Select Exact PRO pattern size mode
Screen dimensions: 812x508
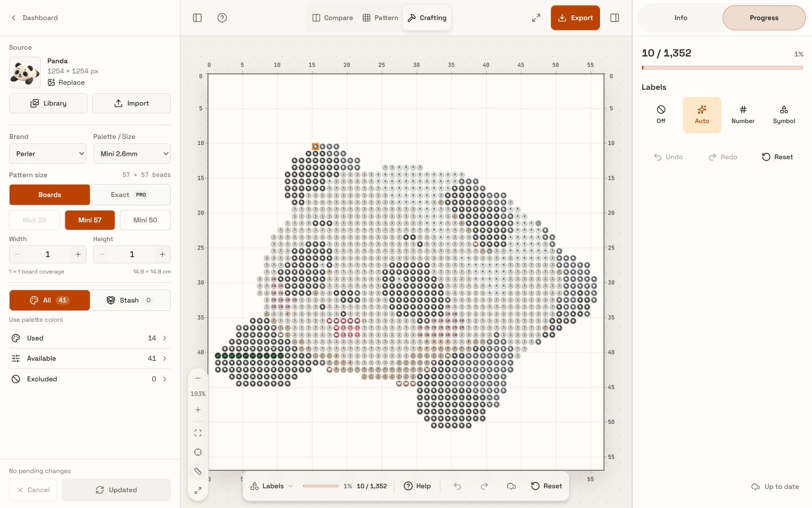(130, 195)
